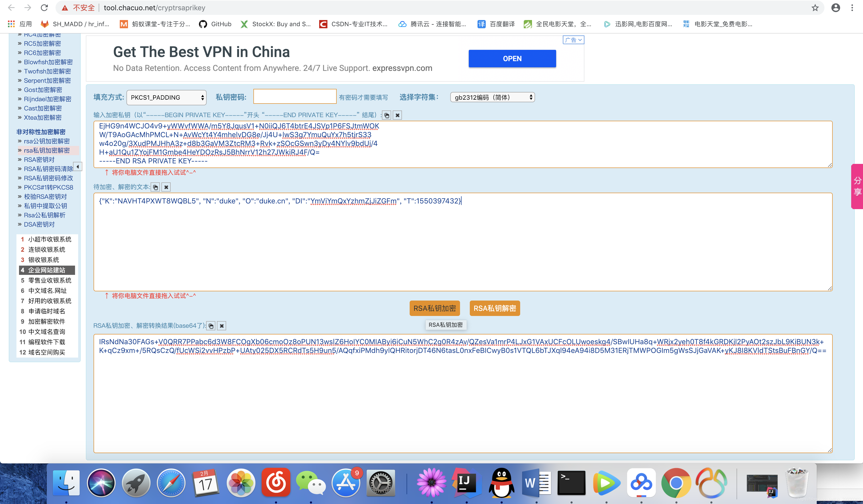The height and width of the screenshot is (504, 863).
Task: Select rsa私钥加密解密 sidebar item
Action: [x=47, y=150]
